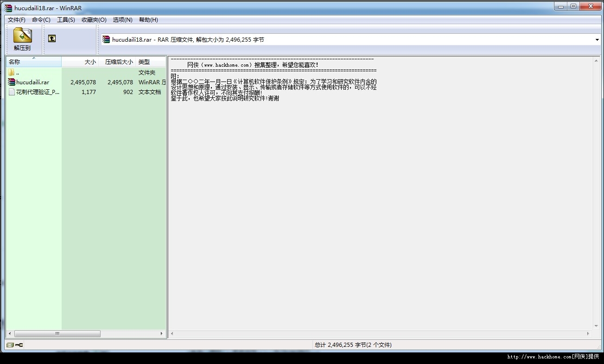Go up one level using the arrow icon
The height and width of the screenshot is (364, 604).
52,38
